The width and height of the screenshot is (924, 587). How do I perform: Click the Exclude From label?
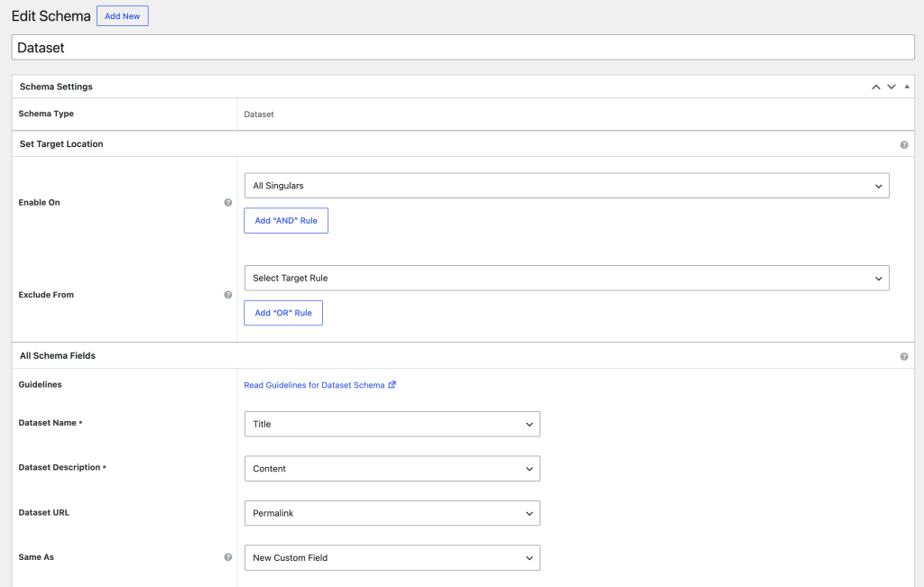pyautogui.click(x=46, y=295)
